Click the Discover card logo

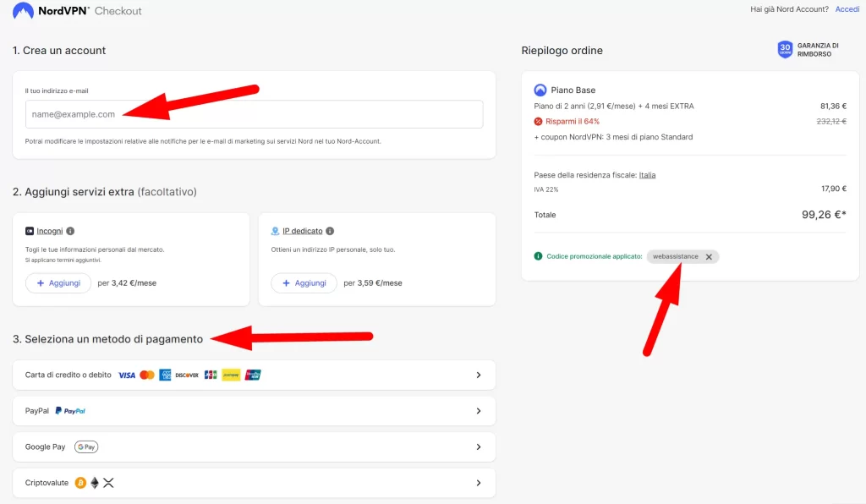point(187,375)
